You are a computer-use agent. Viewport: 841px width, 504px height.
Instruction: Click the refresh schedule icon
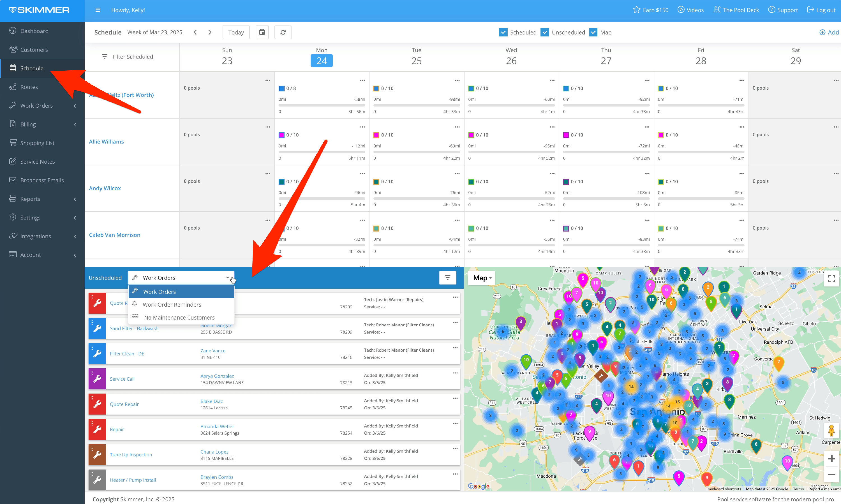point(283,32)
